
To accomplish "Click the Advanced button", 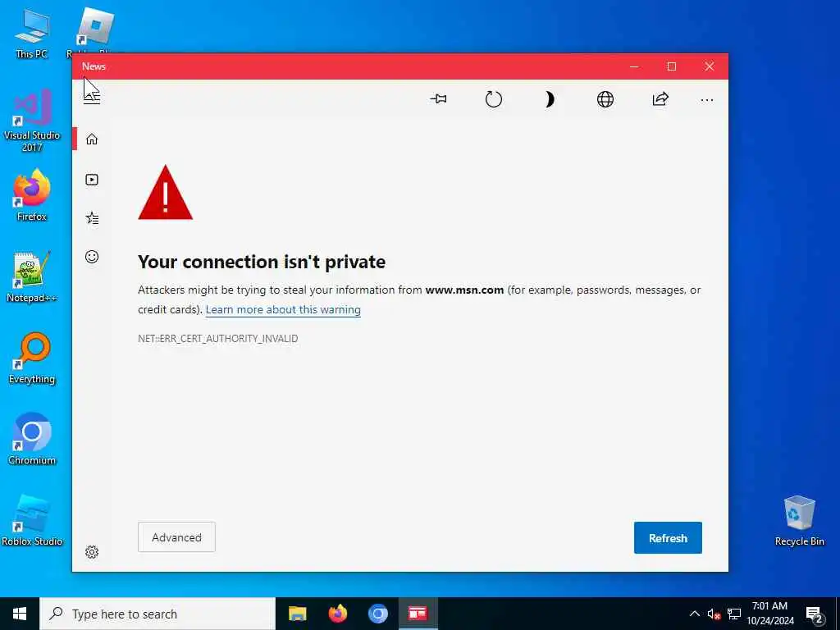I will point(176,536).
